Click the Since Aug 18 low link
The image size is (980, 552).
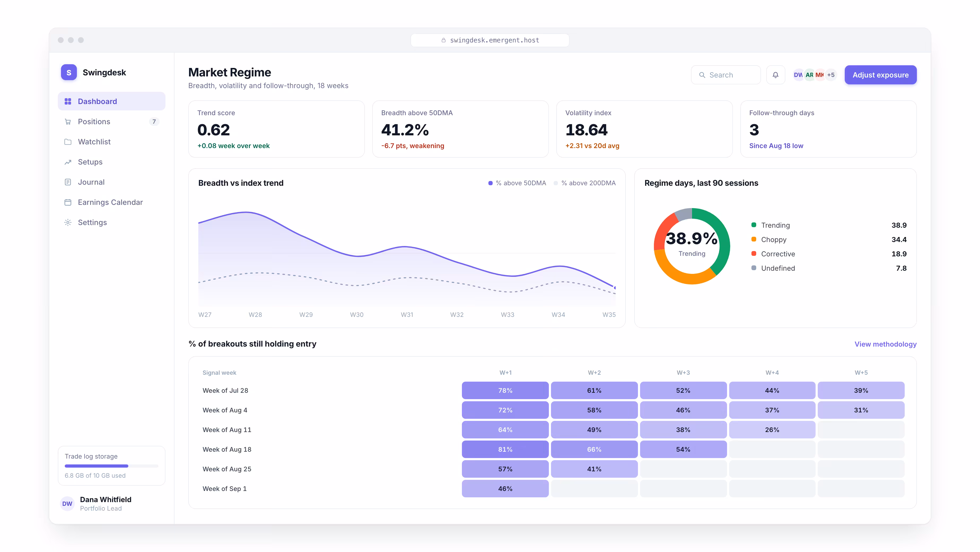tap(776, 146)
